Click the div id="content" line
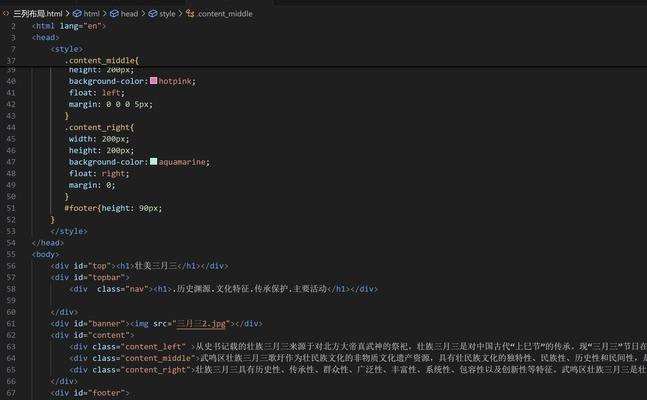This screenshot has height=400, width=647. (92, 335)
